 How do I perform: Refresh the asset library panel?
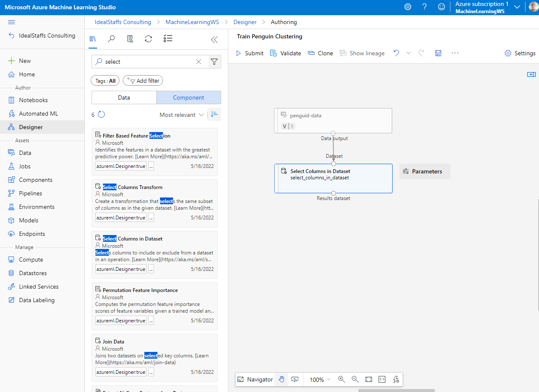click(148, 39)
